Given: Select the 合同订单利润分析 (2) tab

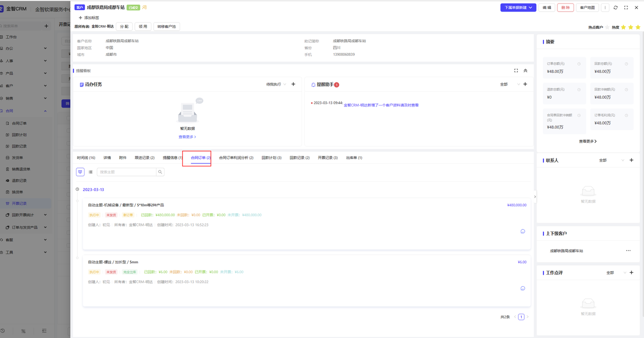Looking at the screenshot, I should [x=236, y=158].
